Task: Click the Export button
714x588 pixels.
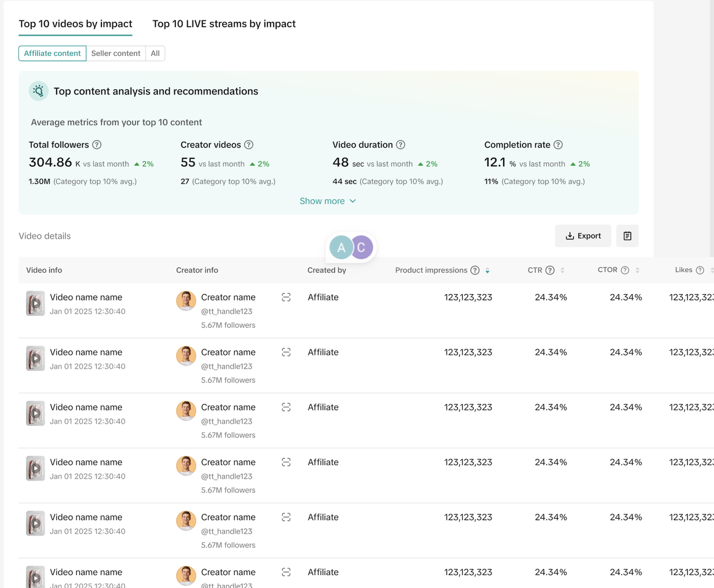Action: tap(583, 236)
